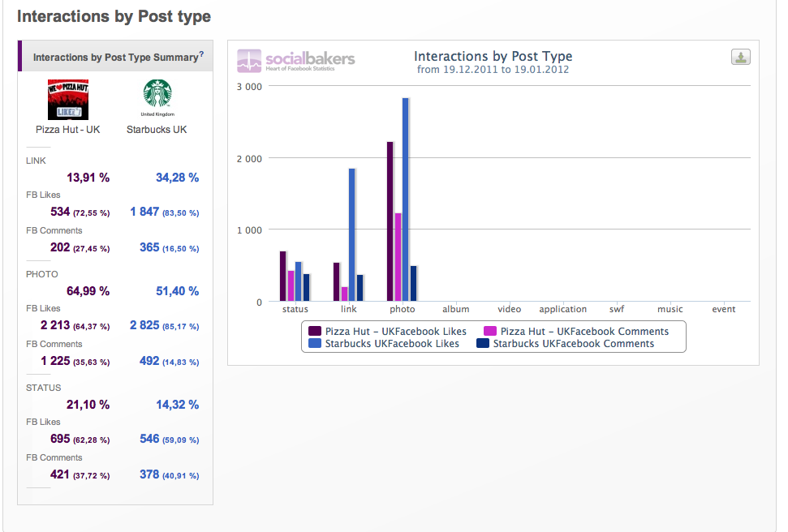
Task: Click the value 2 213 photo likes
Action: coord(55,325)
